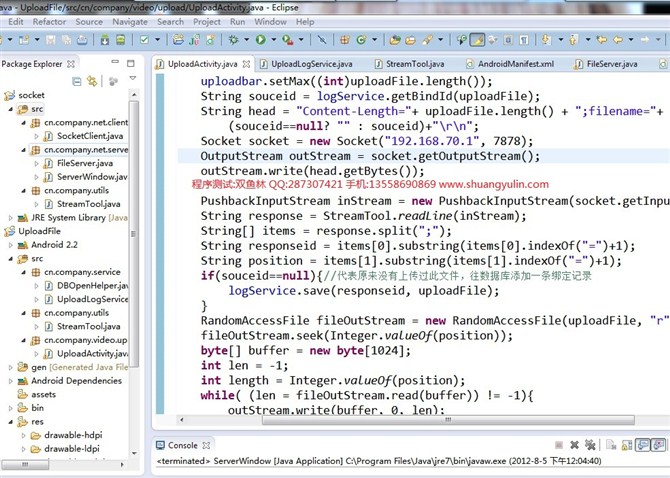
Task: Open the Project menu
Action: pyautogui.click(x=207, y=22)
